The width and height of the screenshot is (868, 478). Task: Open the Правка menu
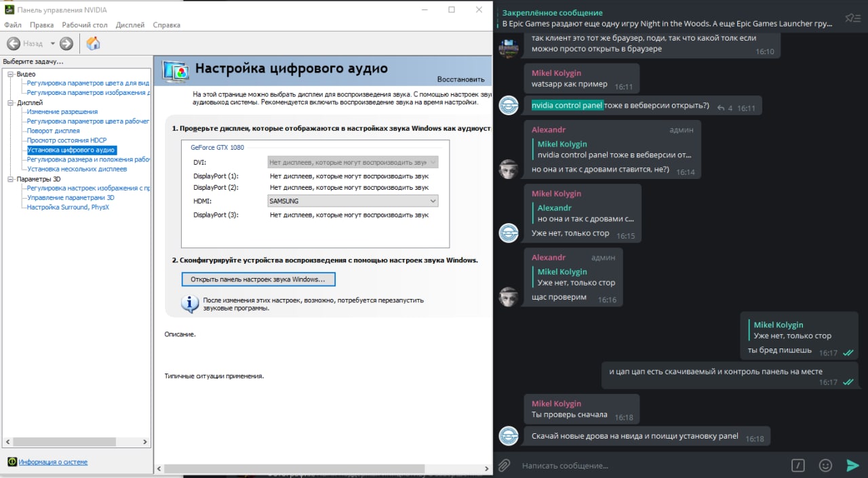pyautogui.click(x=41, y=25)
